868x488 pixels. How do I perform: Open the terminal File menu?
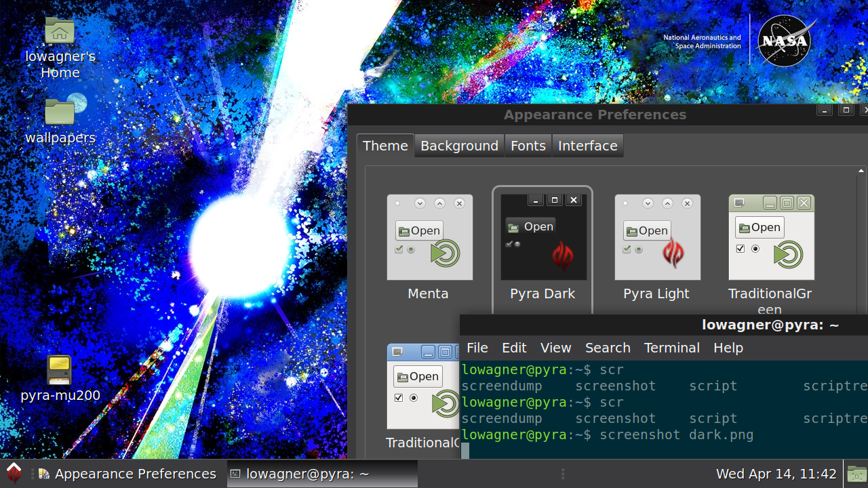(x=477, y=348)
